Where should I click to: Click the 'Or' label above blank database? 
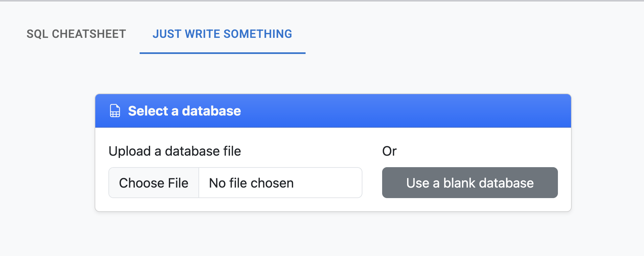click(389, 151)
